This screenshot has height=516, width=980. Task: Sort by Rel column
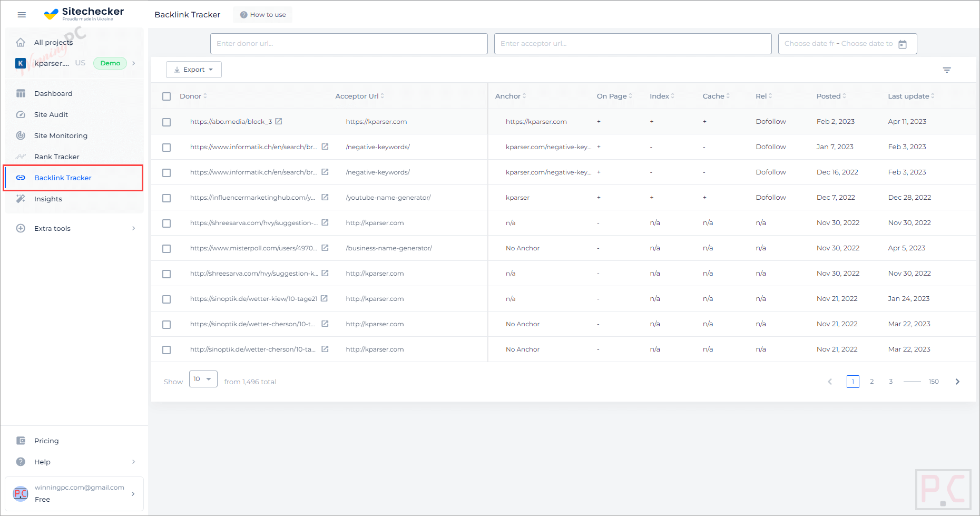[763, 96]
